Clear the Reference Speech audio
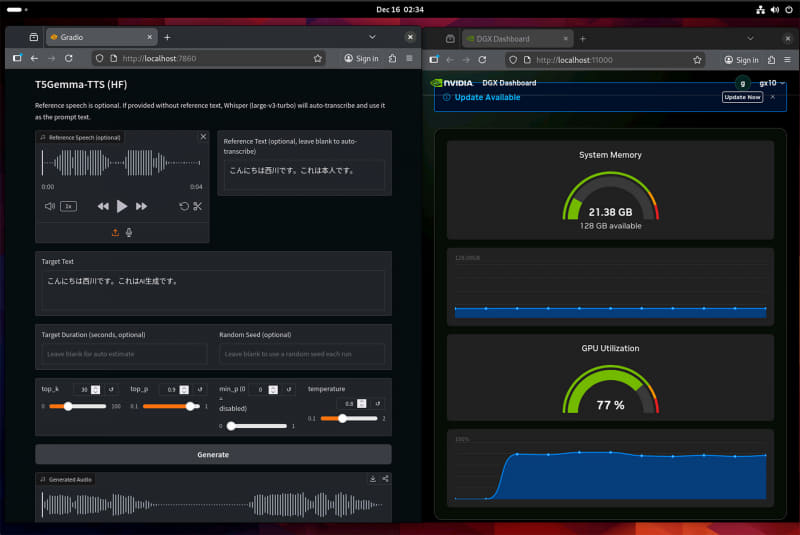The height and width of the screenshot is (535, 800). (x=203, y=137)
